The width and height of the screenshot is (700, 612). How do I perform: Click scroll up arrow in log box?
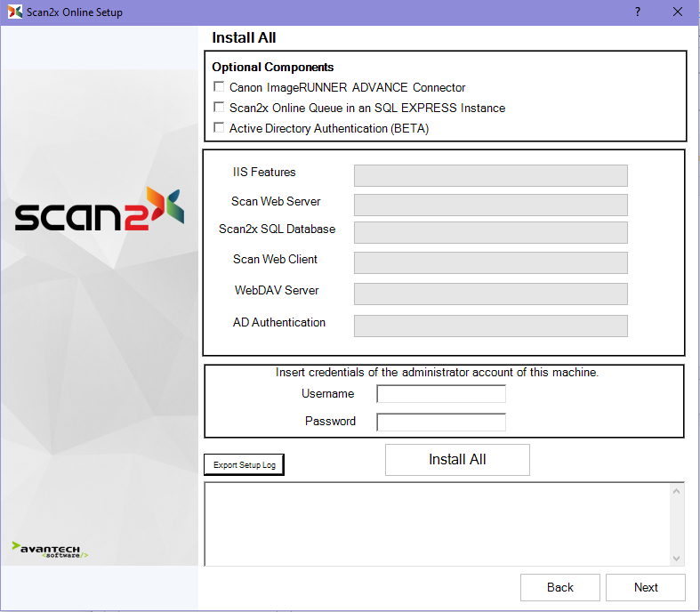[x=677, y=491]
